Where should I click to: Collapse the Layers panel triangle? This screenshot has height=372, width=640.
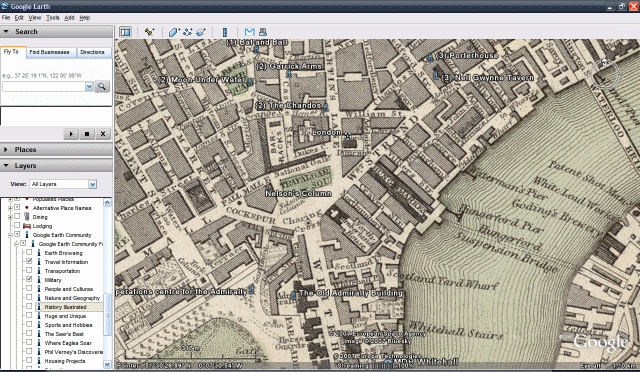pos(6,165)
